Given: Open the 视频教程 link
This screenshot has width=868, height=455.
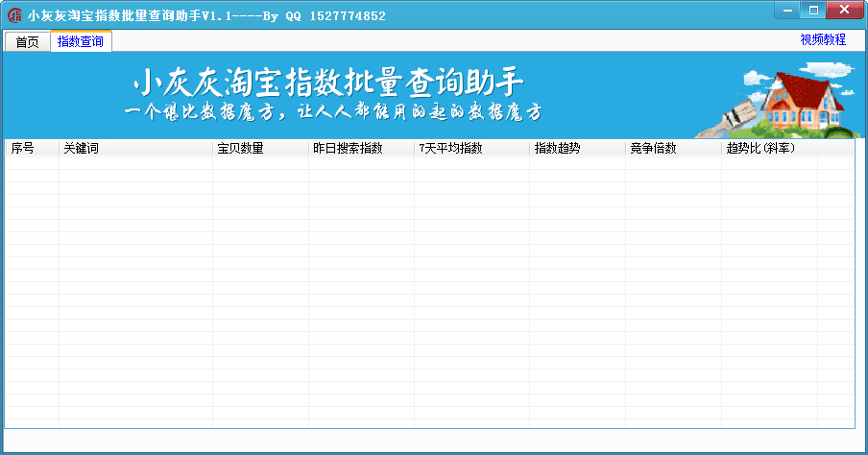Looking at the screenshot, I should tap(823, 40).
